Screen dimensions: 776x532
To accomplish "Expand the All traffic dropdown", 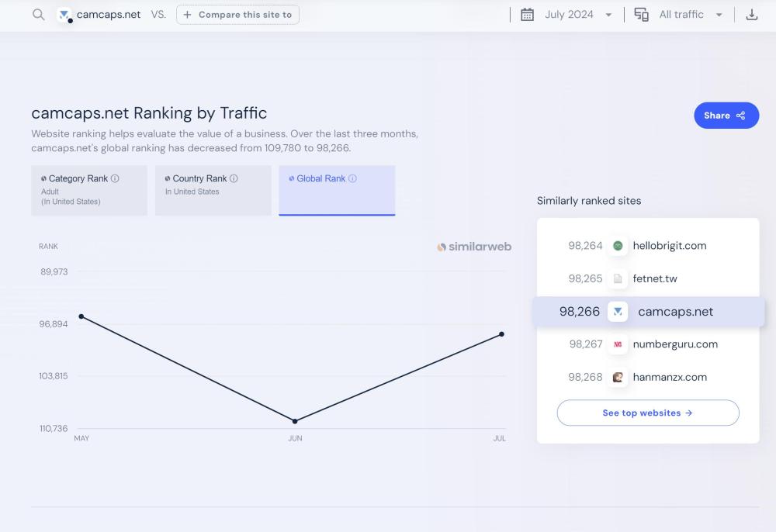I will click(x=690, y=15).
